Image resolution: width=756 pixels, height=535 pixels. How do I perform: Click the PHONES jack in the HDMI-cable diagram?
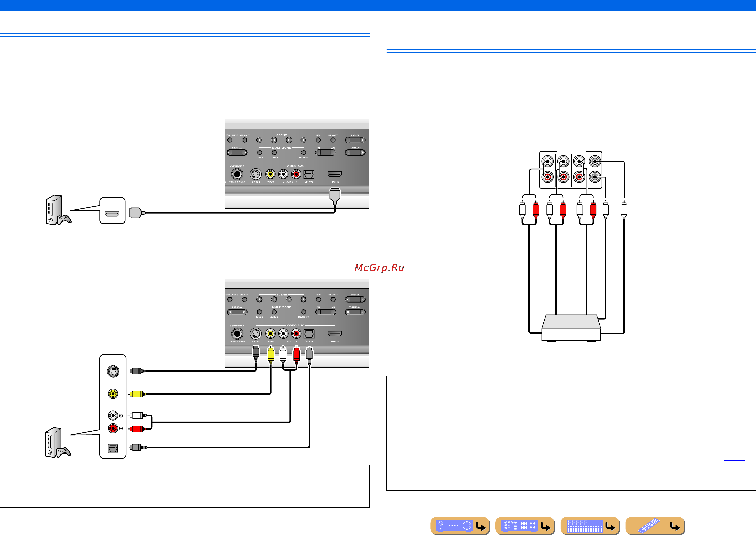pyautogui.click(x=237, y=174)
